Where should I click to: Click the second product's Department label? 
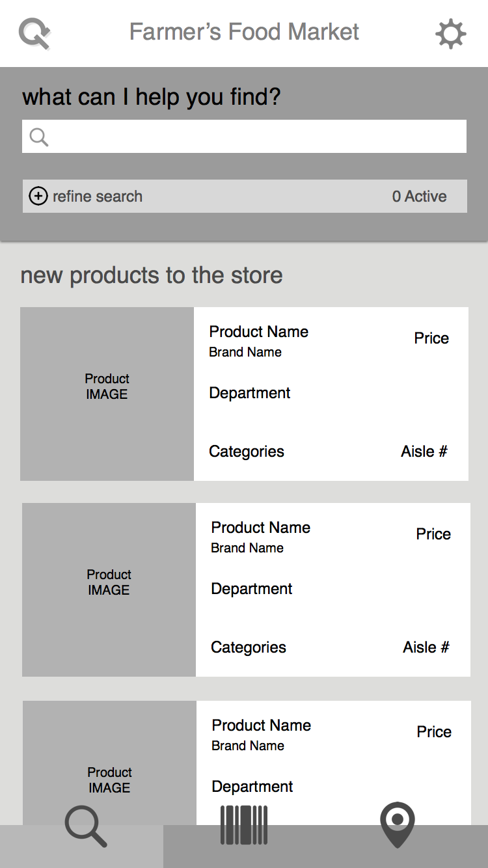click(251, 589)
